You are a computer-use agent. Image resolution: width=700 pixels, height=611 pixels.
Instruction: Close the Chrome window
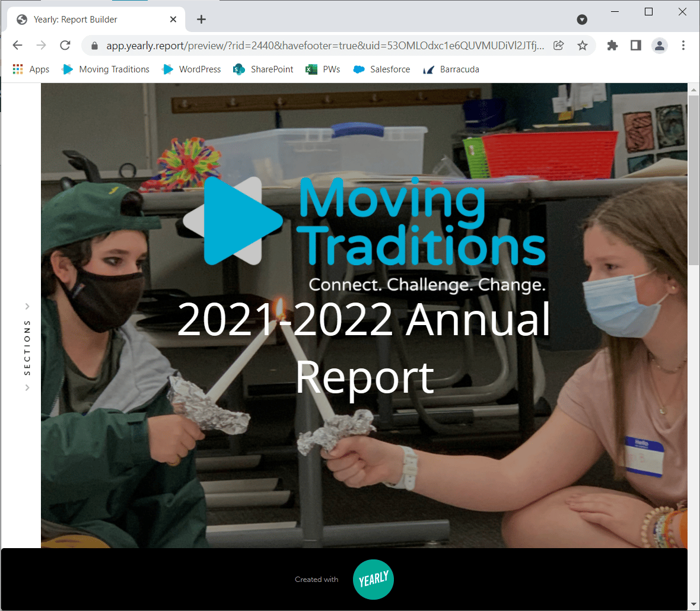click(683, 12)
